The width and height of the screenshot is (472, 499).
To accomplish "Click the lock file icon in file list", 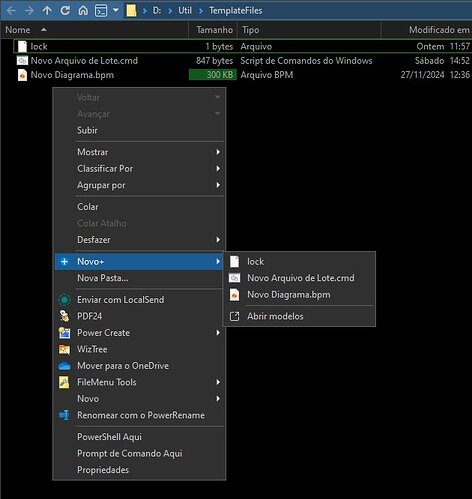I will click(22, 46).
